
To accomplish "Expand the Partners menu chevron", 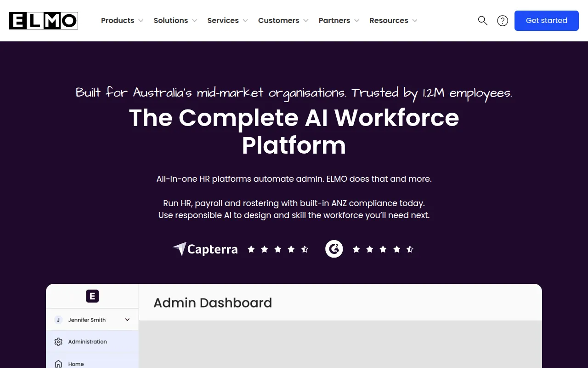I will [x=357, y=21].
